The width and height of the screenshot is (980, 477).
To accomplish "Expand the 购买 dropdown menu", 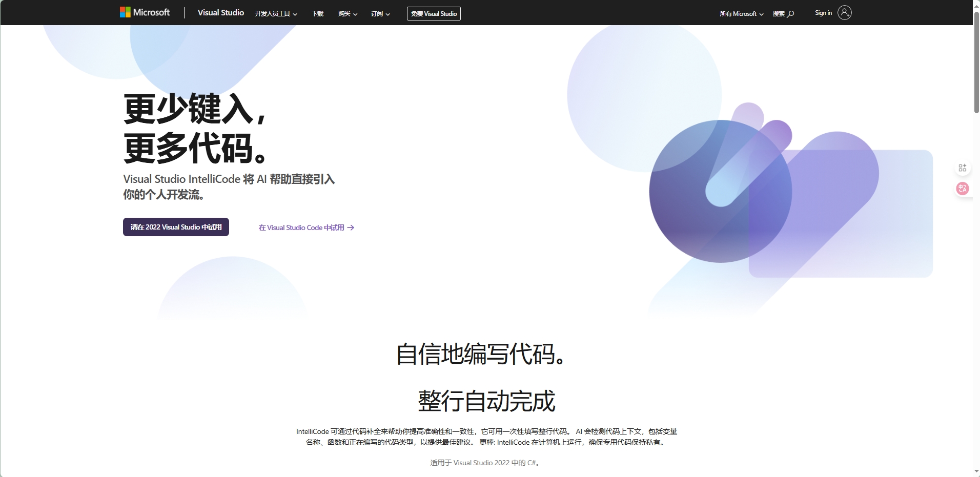I will pyautogui.click(x=348, y=14).
